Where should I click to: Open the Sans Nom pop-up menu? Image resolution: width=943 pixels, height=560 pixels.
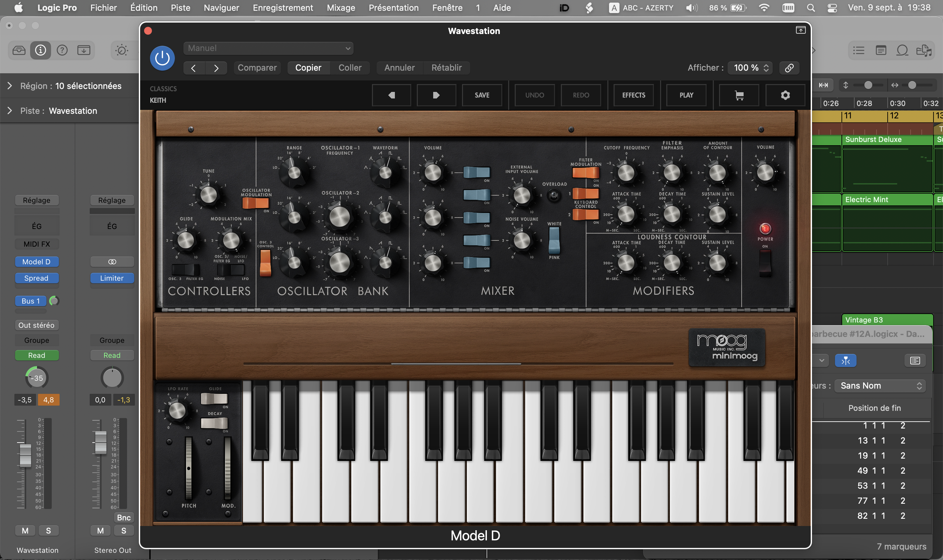click(880, 386)
